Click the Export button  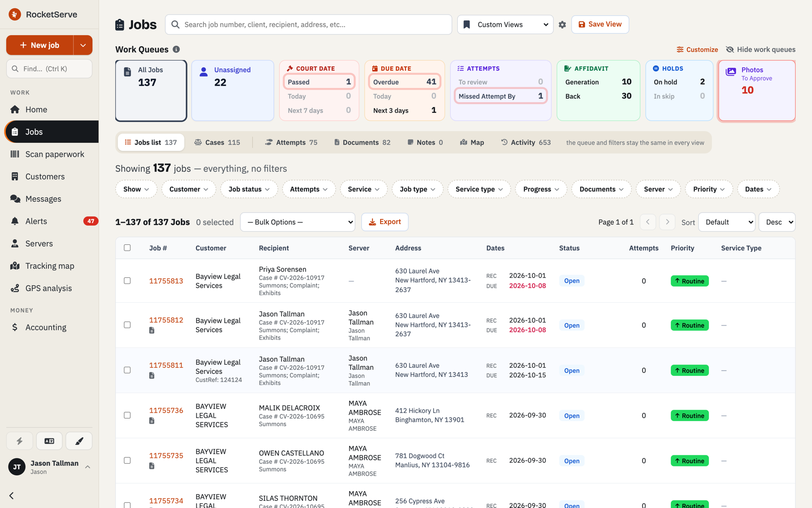point(385,222)
